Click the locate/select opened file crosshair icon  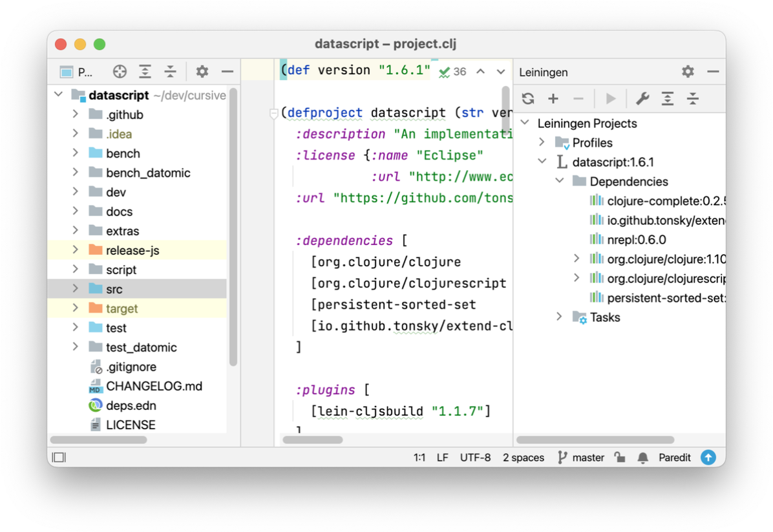click(120, 72)
